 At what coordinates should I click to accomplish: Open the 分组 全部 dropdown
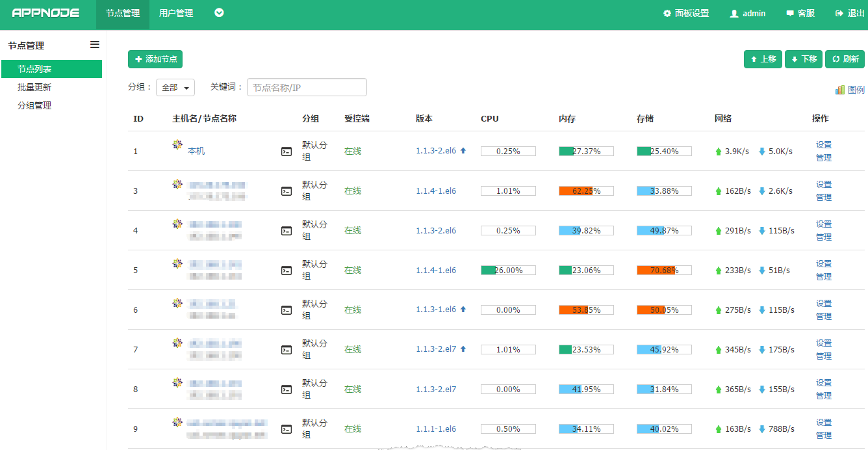tap(175, 87)
